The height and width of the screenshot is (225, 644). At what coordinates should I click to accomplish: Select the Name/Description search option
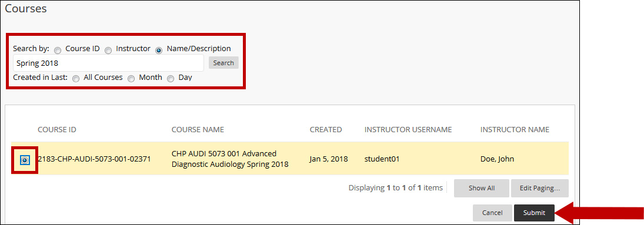159,50
